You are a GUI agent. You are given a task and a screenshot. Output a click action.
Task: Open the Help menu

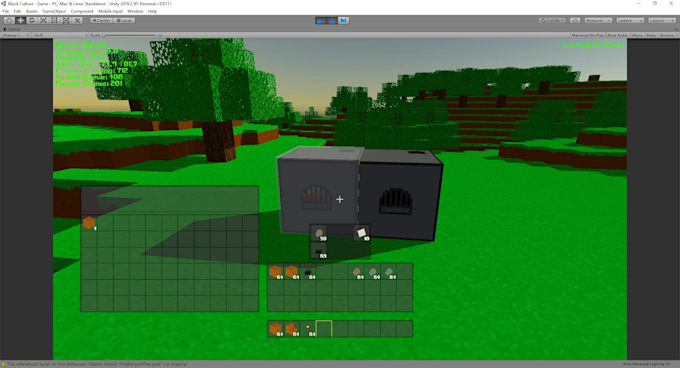click(152, 11)
